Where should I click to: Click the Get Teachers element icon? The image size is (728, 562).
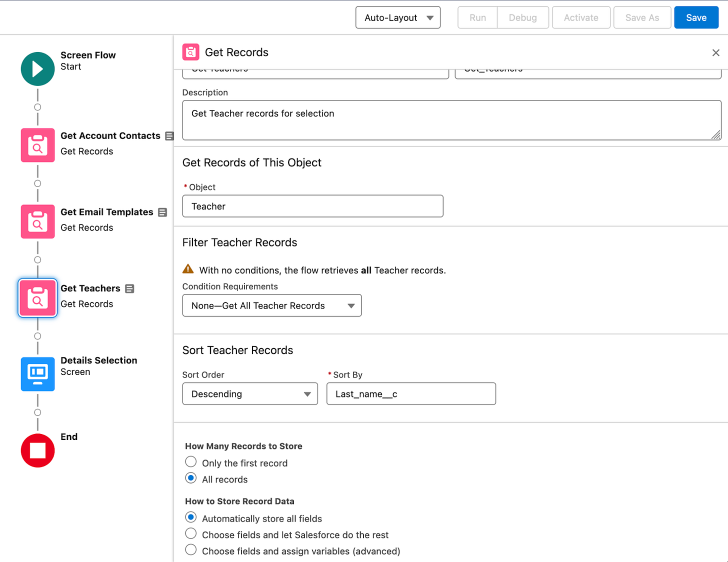coord(37,298)
